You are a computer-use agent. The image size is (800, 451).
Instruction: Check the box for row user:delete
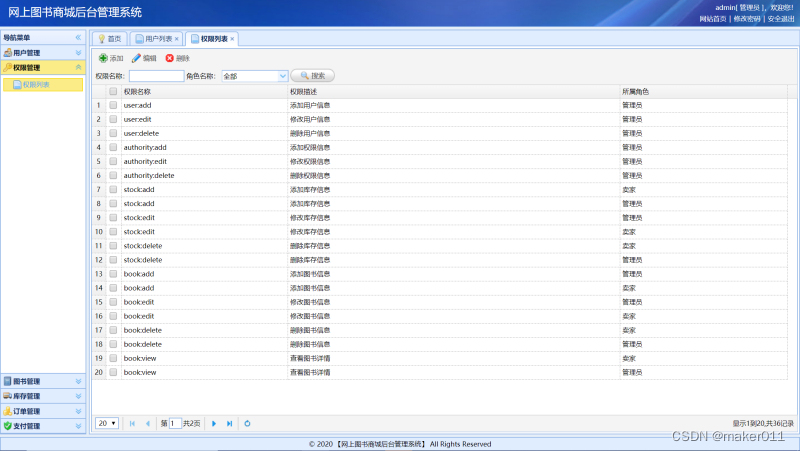pos(113,133)
